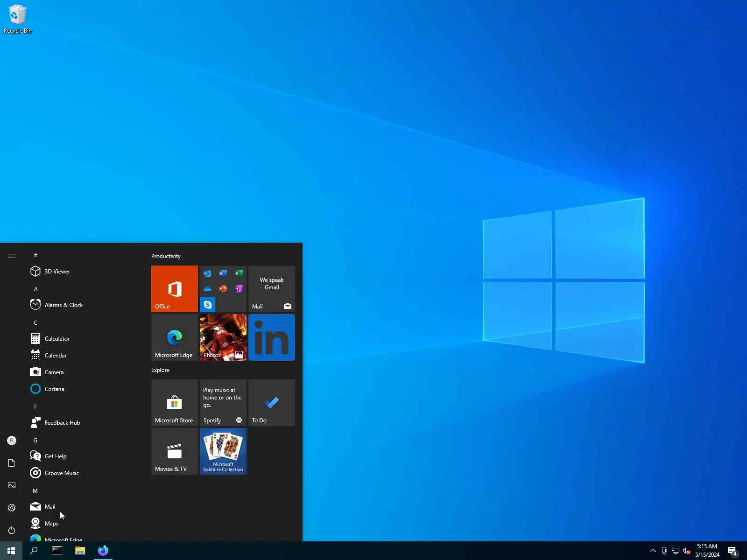This screenshot has height=560, width=747.
Task: Select the 'F' letter header
Action: click(x=35, y=407)
